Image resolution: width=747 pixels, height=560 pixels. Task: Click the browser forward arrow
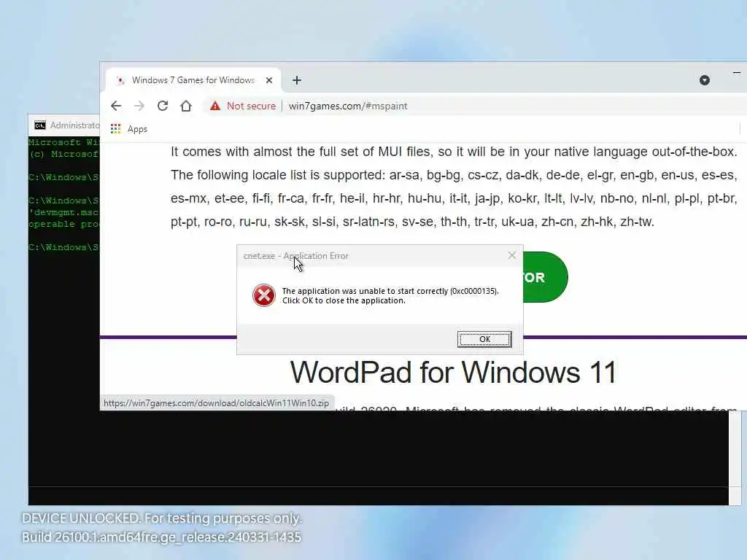click(139, 106)
